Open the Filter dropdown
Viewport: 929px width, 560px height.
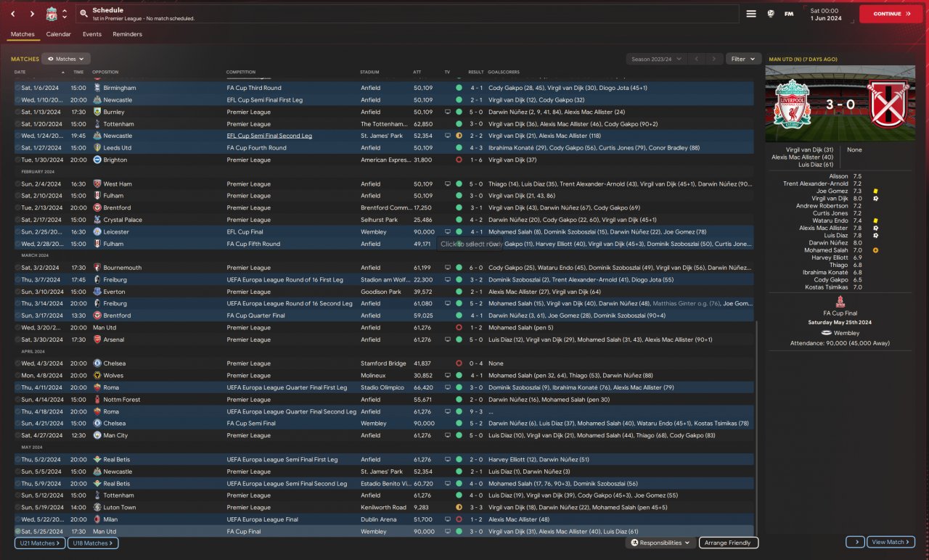743,59
